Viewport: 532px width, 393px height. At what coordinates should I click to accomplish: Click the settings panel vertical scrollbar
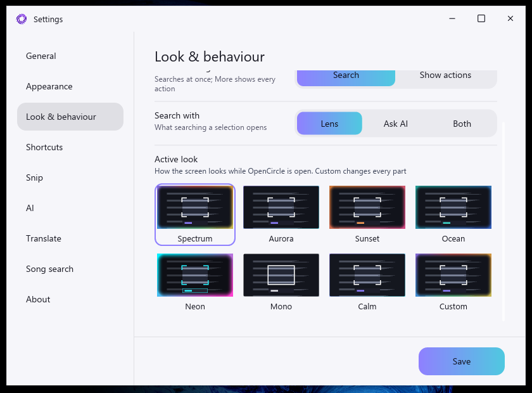(x=503, y=221)
